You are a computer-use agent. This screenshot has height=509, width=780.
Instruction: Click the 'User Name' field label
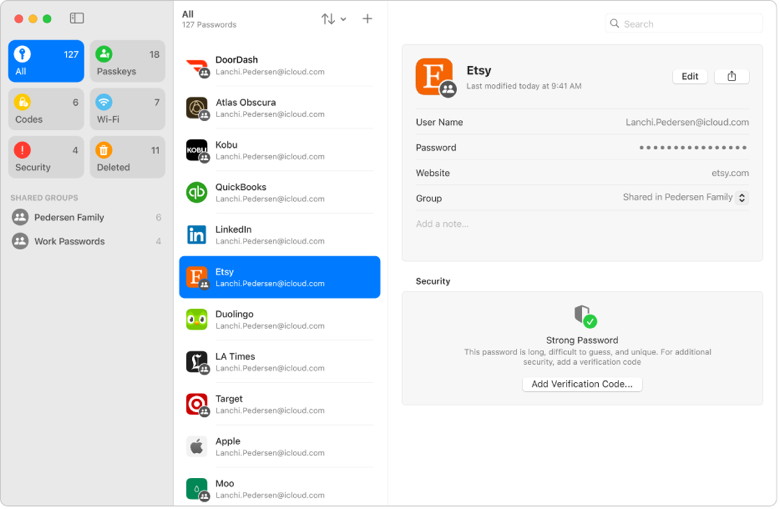[x=439, y=122]
